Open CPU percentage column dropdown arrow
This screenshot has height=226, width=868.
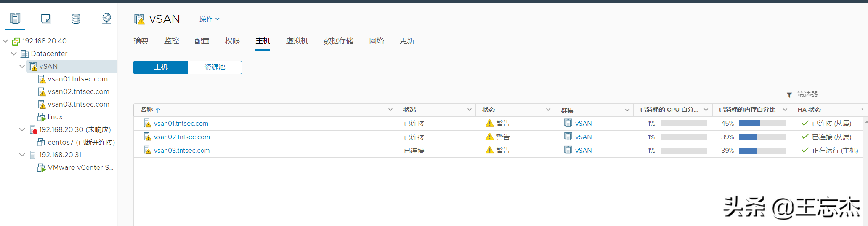(706, 110)
